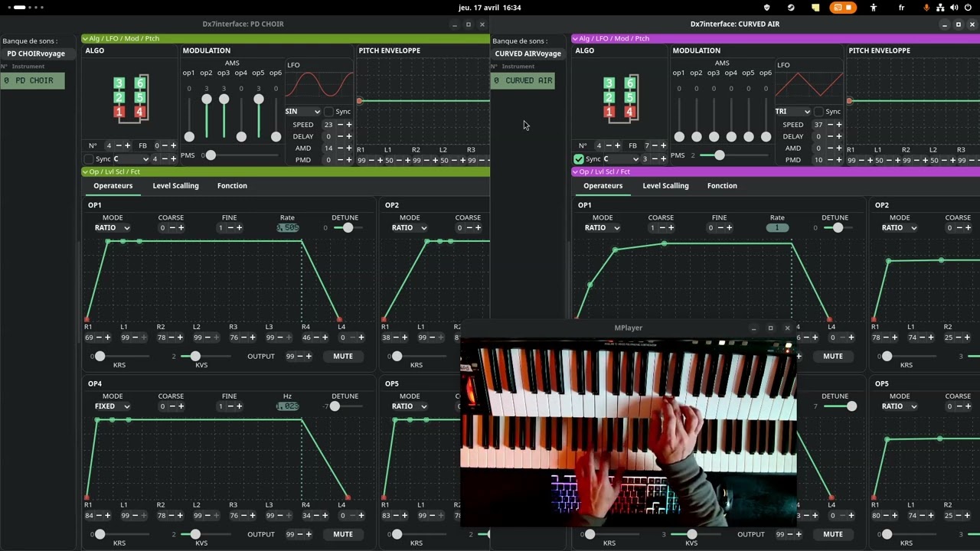The image size is (980, 551).
Task: Increase algorithm N° with plus in PD CHOIR
Action: point(129,145)
